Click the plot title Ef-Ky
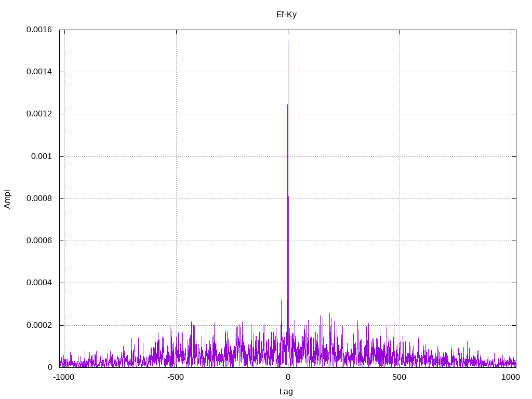This screenshot has height=399, width=532. [286, 15]
